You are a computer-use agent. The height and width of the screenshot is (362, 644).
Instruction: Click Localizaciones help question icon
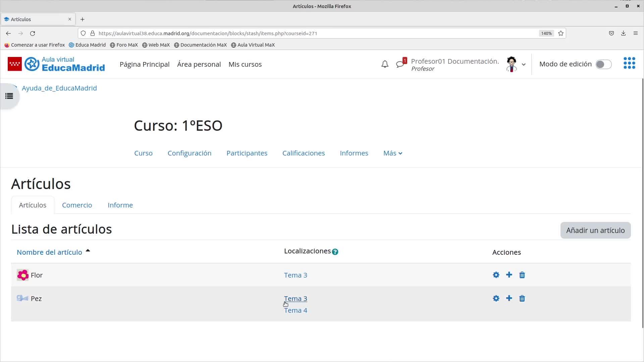(x=335, y=252)
